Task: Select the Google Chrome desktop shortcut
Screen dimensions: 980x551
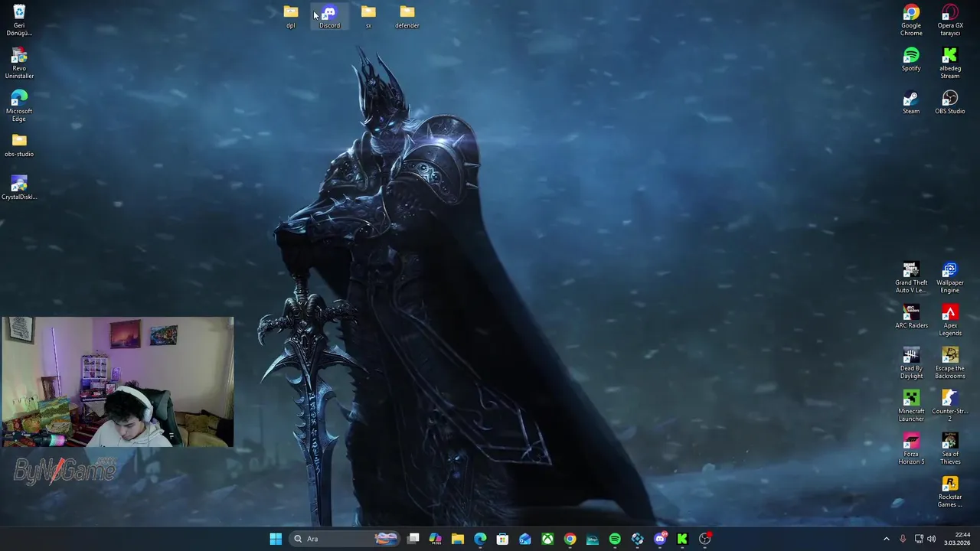Action: [911, 20]
